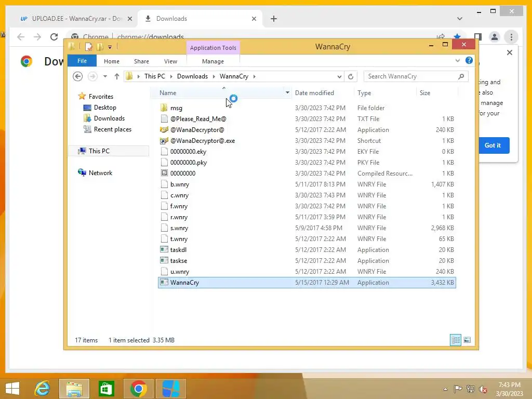This screenshot has width=532, height=399.
Task: Click Chrome profile avatar icon
Action: pos(495,37)
